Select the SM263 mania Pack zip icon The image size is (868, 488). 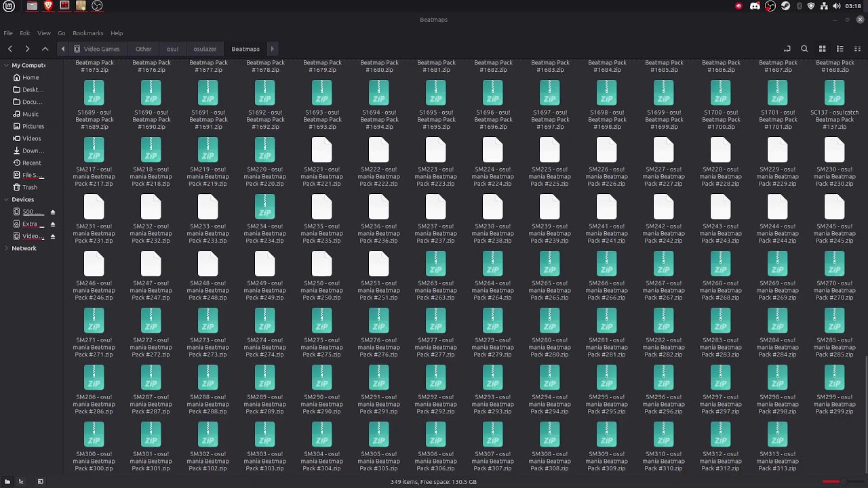pyautogui.click(x=436, y=264)
